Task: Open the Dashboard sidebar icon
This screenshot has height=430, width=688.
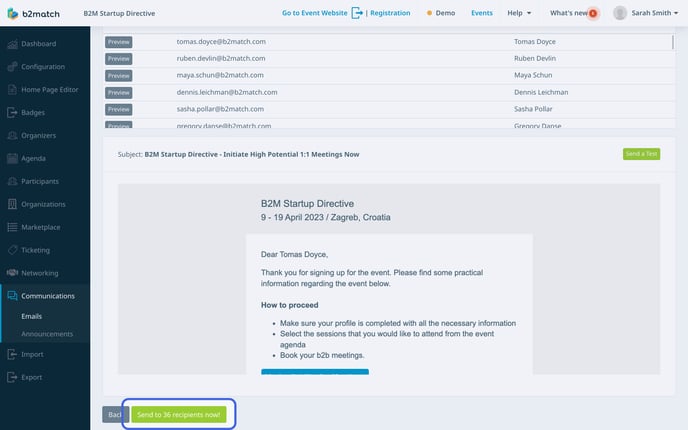Action: (x=12, y=44)
